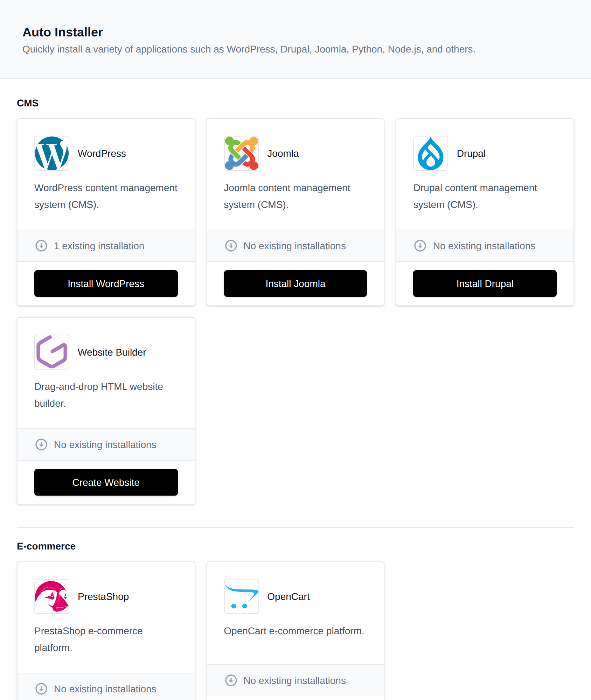The height and width of the screenshot is (700, 591).
Task: Click the Website Builder logo icon
Action: 52,352
